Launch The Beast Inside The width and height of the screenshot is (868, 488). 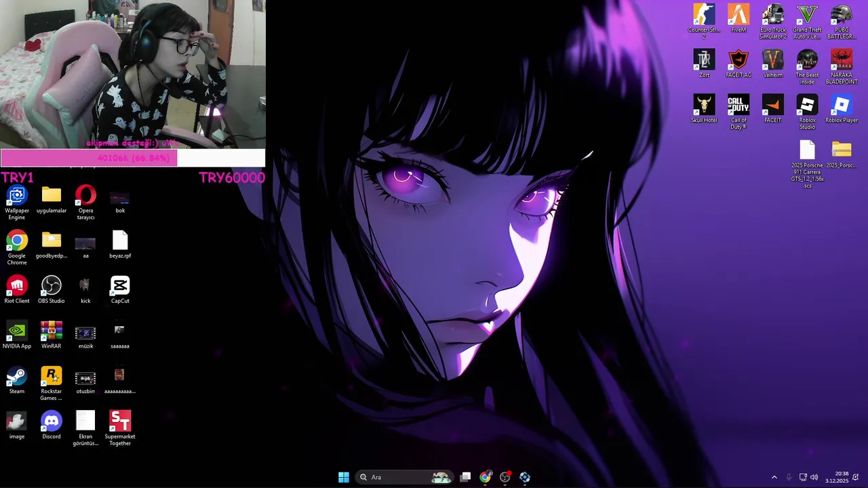point(807,67)
